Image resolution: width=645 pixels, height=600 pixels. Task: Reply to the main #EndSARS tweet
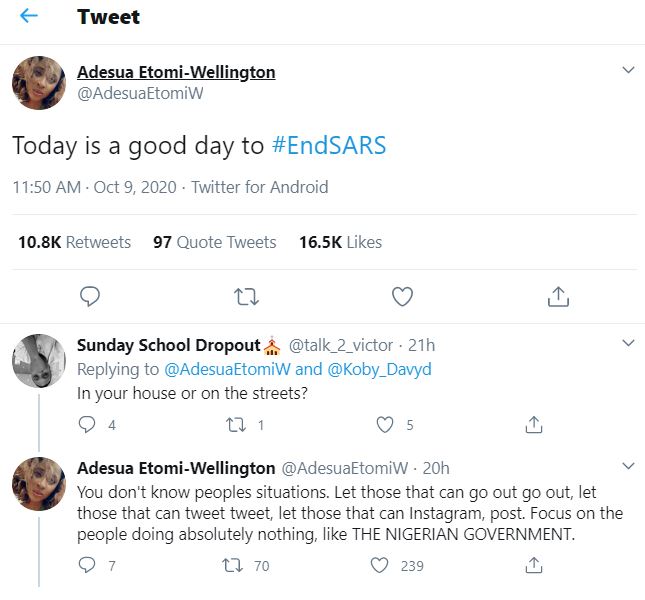[90, 296]
